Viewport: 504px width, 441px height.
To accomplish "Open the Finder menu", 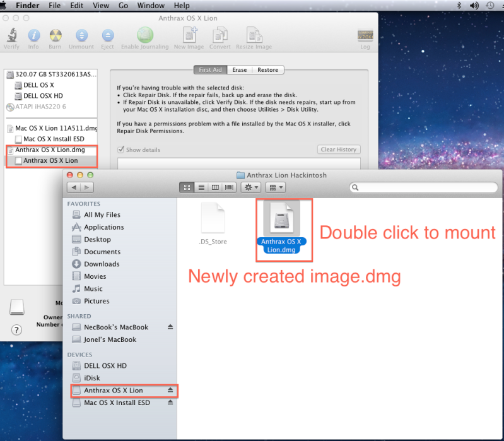I will click(27, 6).
